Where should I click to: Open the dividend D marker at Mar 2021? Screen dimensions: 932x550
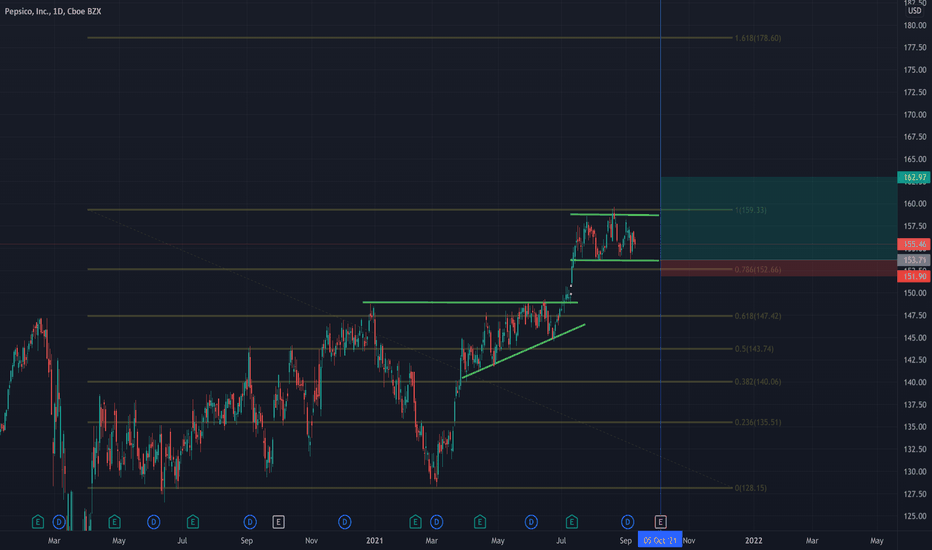[436, 522]
